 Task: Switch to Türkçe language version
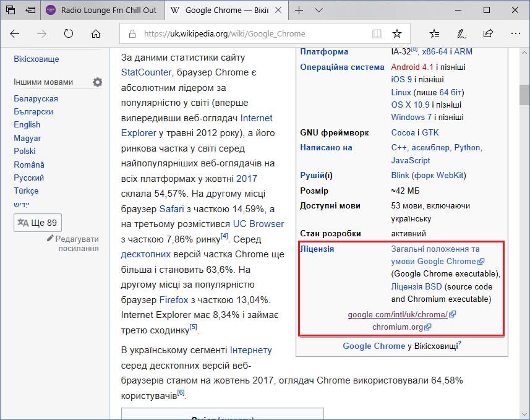pos(26,191)
